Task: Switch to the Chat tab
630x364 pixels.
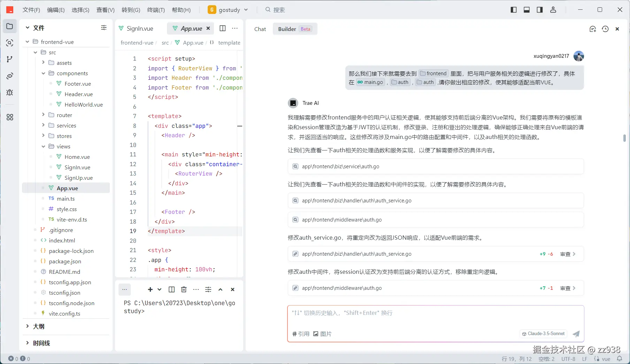Action: [260, 29]
